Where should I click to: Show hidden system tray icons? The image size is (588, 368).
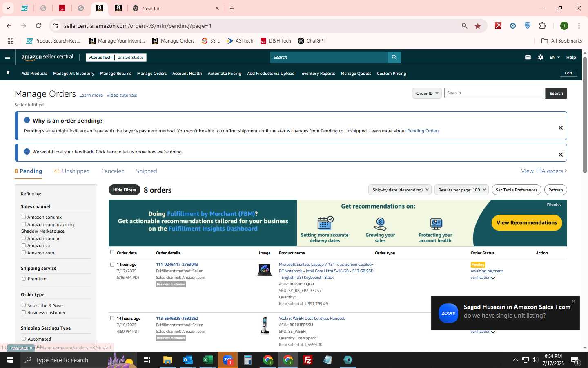click(515, 360)
